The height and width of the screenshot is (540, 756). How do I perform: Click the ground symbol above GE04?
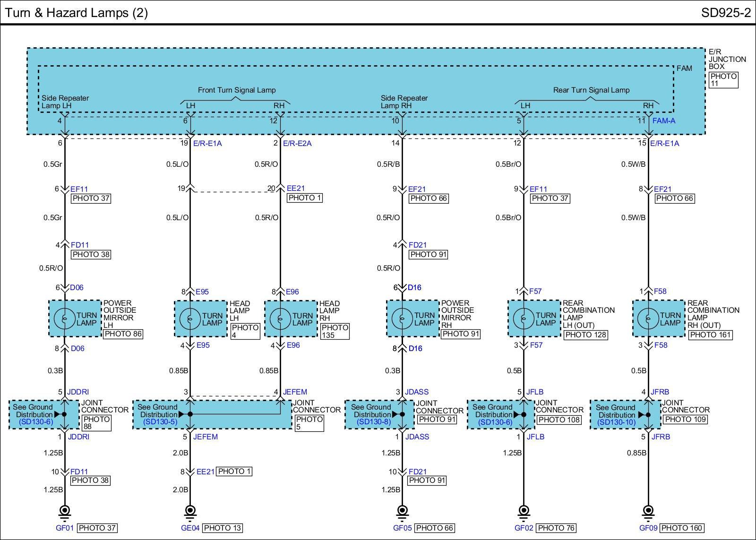pyautogui.click(x=190, y=511)
